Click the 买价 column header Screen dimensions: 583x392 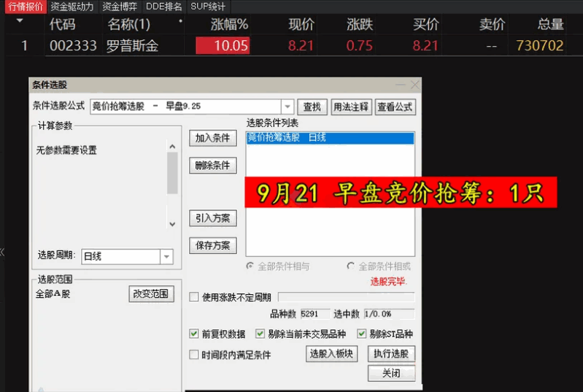(425, 25)
